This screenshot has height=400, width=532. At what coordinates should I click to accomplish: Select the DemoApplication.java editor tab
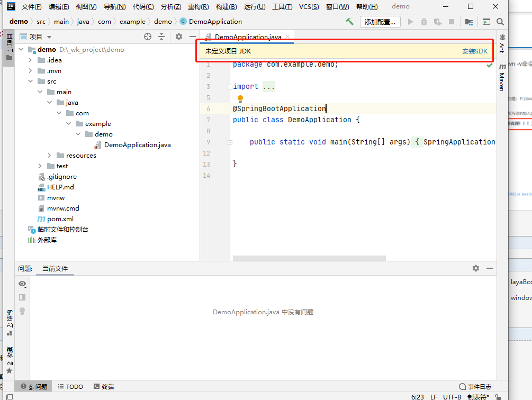pos(248,37)
